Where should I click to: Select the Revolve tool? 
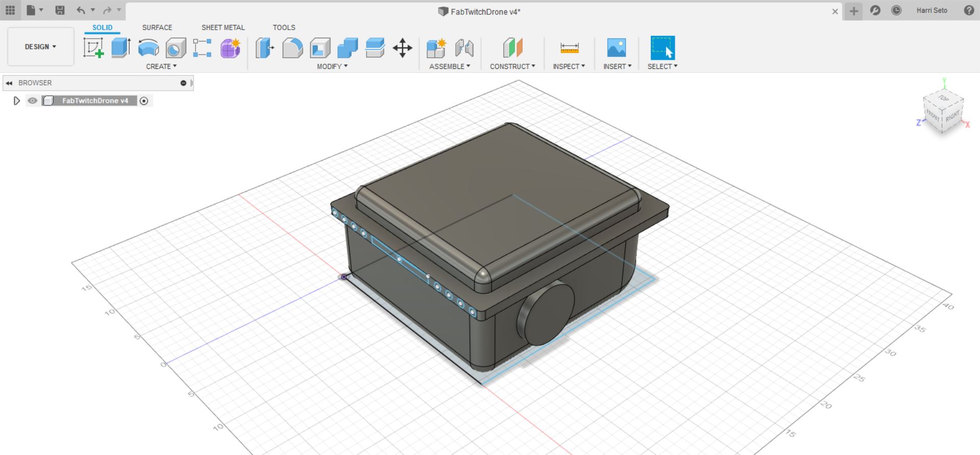coord(149,48)
